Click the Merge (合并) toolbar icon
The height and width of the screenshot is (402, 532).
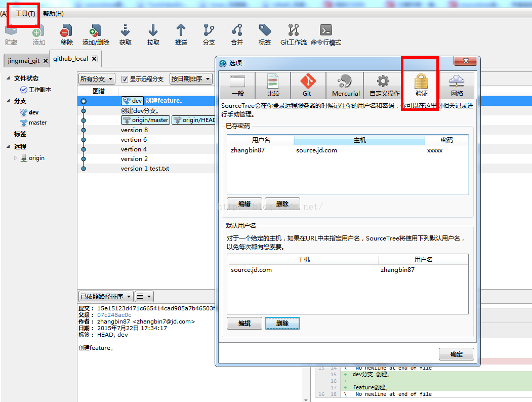pos(237,34)
